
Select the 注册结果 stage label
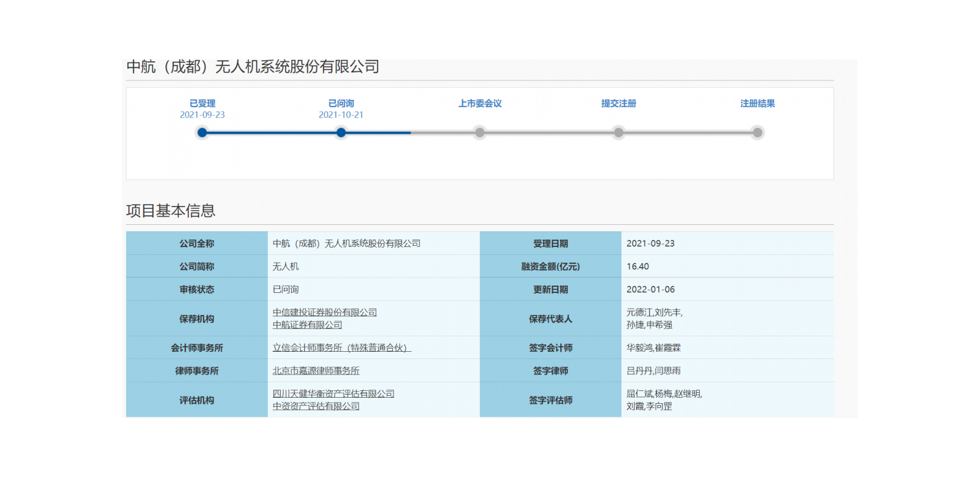point(758,104)
